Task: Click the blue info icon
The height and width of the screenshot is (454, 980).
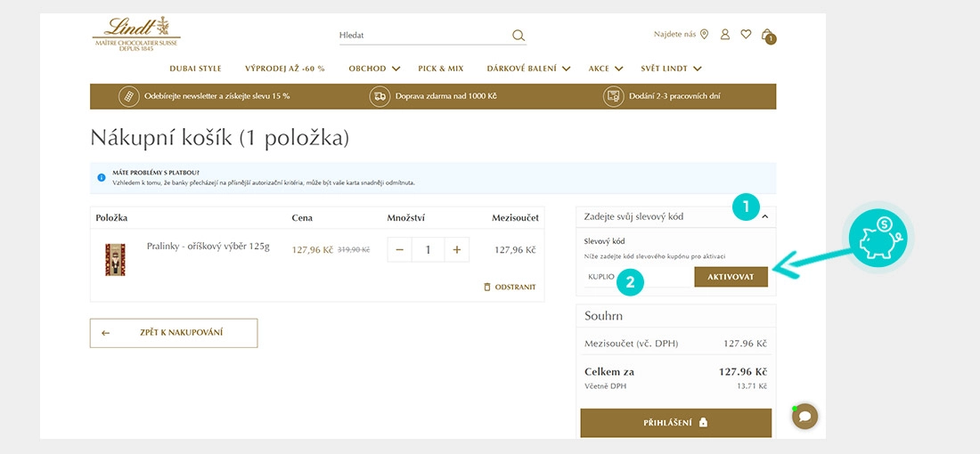Action: (x=102, y=178)
